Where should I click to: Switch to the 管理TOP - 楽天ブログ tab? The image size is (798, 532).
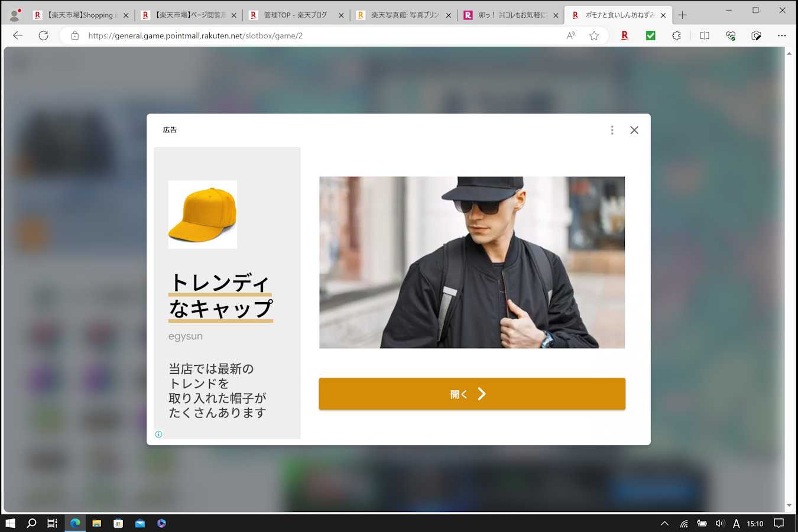pyautogui.click(x=294, y=15)
